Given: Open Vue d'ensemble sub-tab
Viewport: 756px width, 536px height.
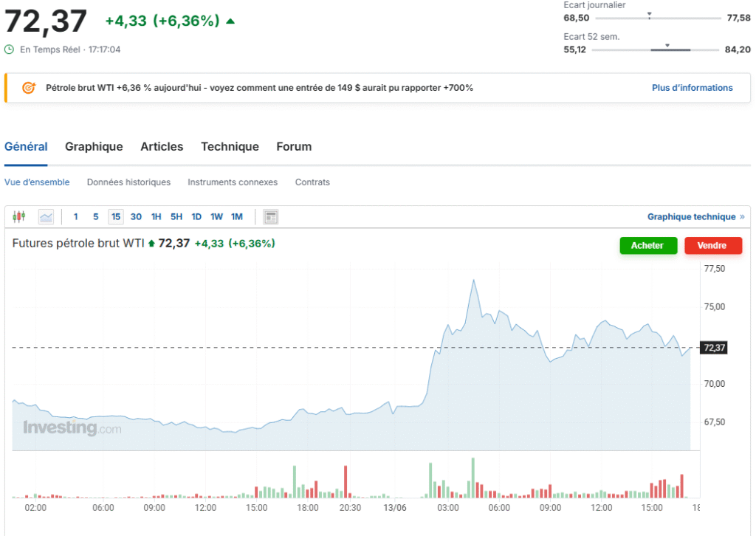Looking at the screenshot, I should pos(37,182).
